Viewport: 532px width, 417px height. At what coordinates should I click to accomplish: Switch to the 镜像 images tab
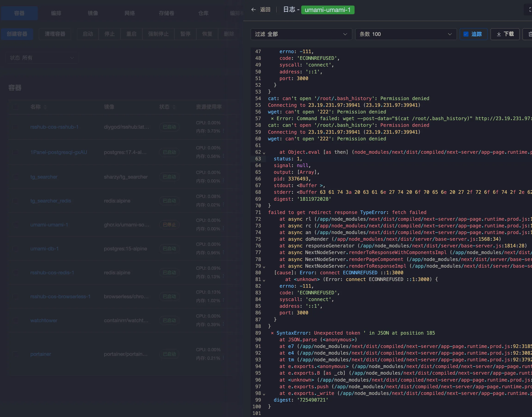[x=93, y=13]
